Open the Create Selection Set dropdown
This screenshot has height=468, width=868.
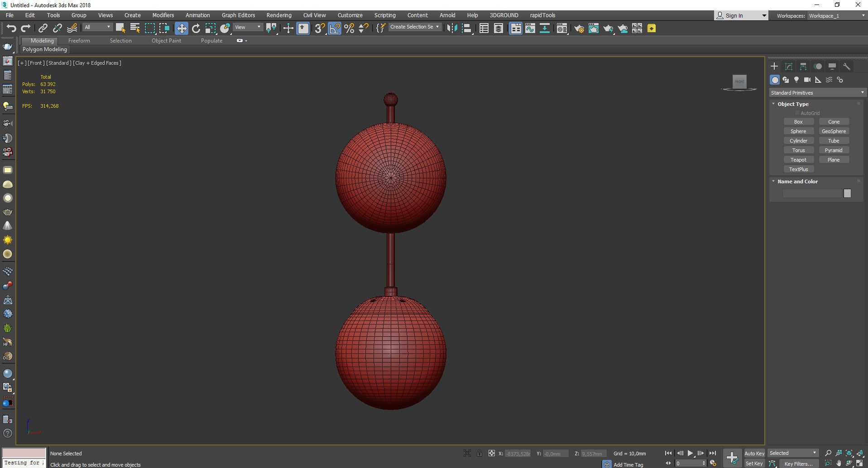tap(414, 27)
